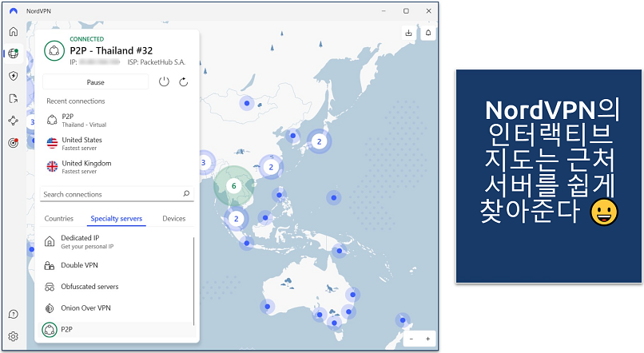Click the specialty servers list scrollbar

[x=193, y=282]
